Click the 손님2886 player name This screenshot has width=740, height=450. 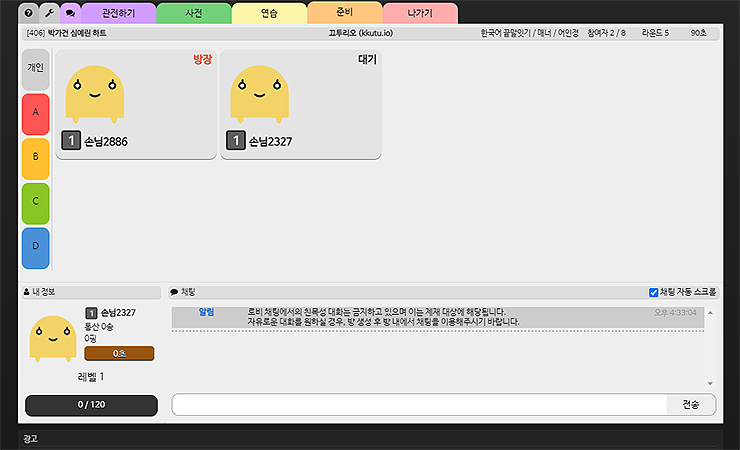click(x=106, y=142)
